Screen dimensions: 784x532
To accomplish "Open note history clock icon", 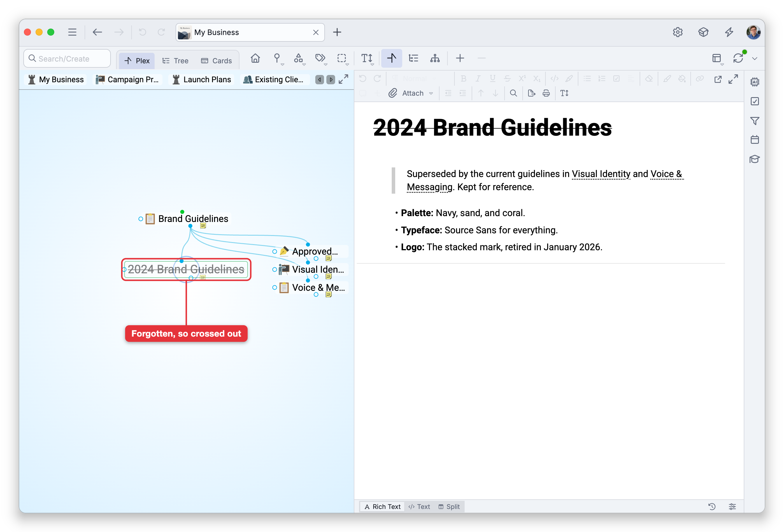I will point(712,506).
